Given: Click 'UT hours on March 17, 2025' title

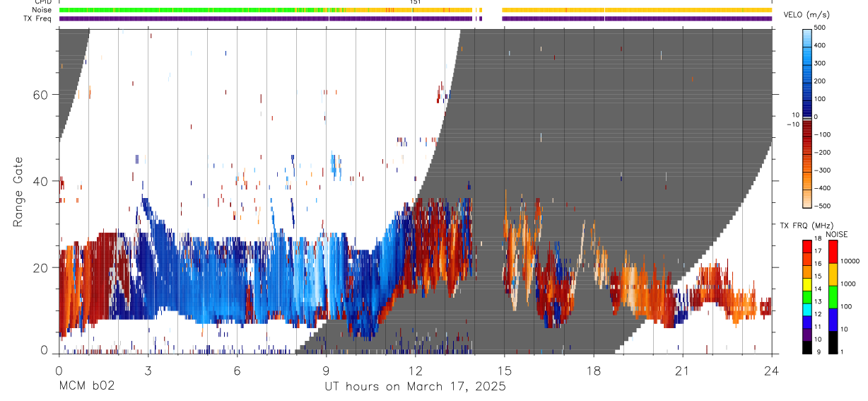Looking at the screenshot, I should 415,386.
